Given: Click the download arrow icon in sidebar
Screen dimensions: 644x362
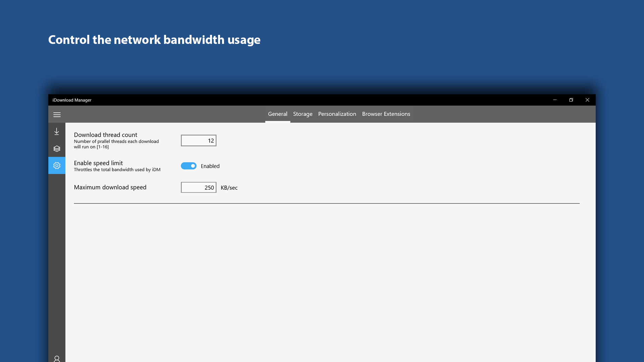Looking at the screenshot, I should pos(57,131).
